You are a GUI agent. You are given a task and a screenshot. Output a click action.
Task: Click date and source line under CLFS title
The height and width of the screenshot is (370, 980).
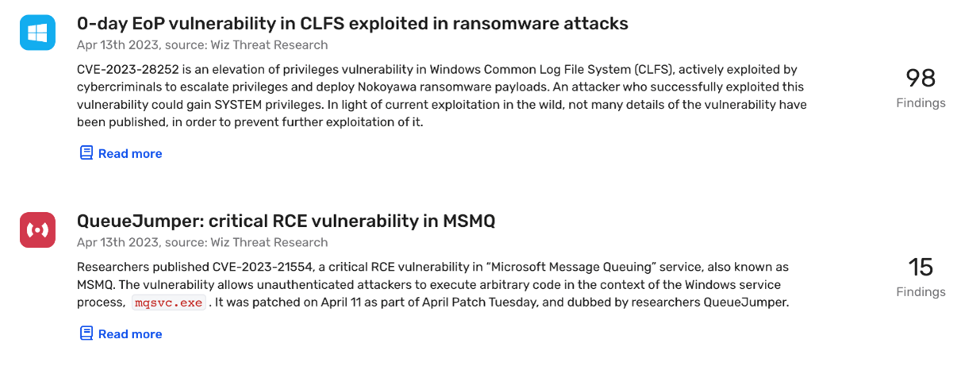click(202, 45)
